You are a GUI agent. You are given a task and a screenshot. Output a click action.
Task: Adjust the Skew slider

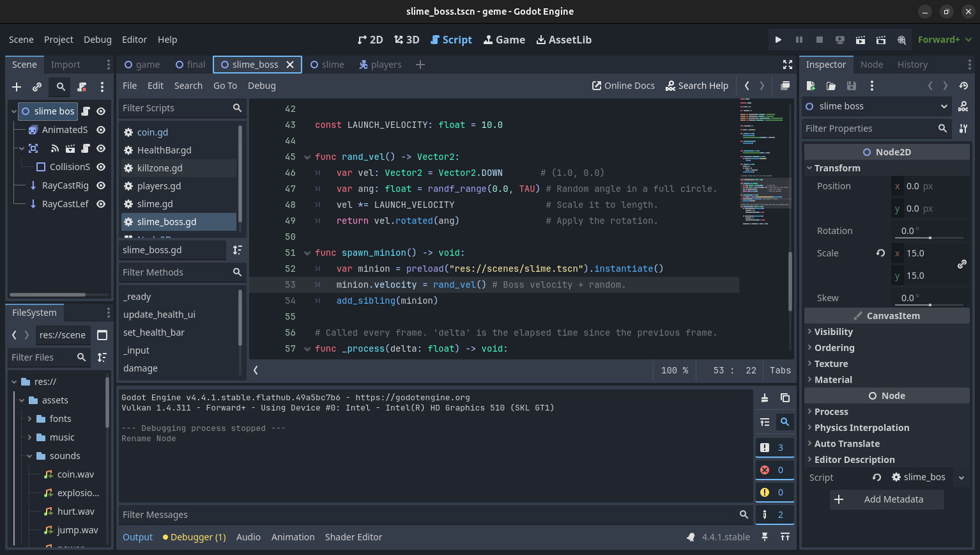[x=930, y=305]
